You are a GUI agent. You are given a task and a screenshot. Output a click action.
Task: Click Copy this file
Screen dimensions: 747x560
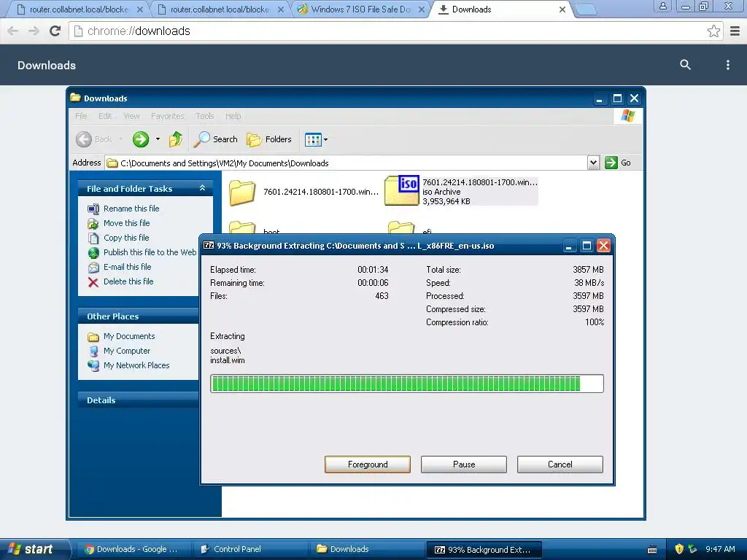point(126,238)
